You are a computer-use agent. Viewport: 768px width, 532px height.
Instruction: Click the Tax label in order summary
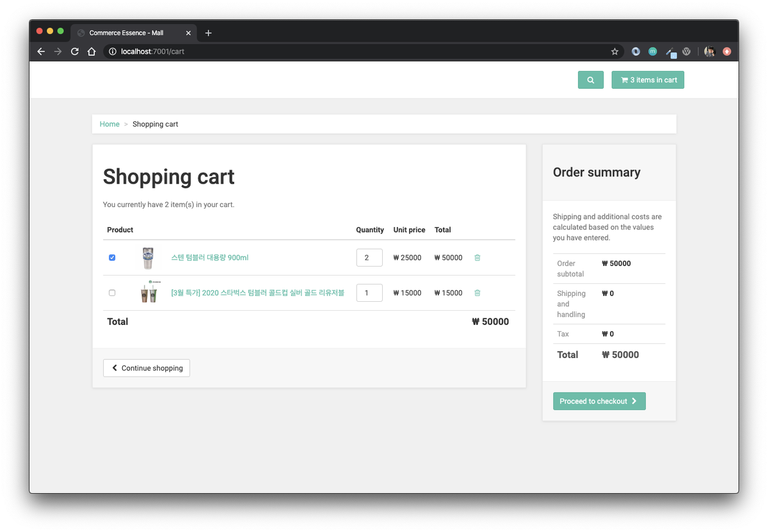[563, 334]
